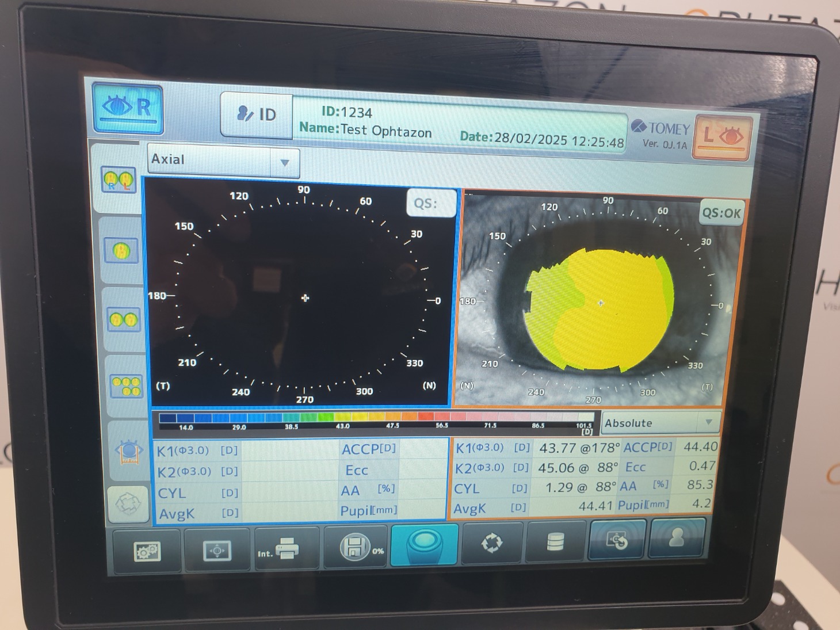
Task: Open the Axial map type dropdown
Action: [x=224, y=161]
